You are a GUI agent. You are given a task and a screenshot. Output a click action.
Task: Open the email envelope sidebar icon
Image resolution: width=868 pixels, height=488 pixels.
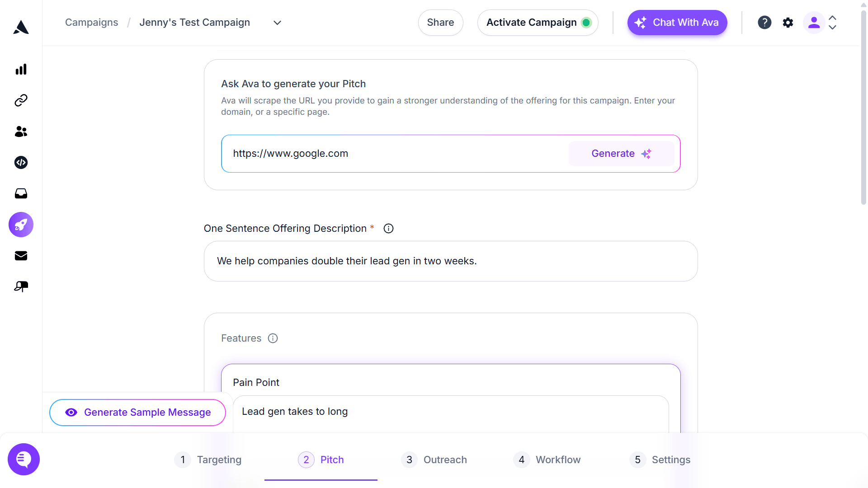[x=21, y=256]
